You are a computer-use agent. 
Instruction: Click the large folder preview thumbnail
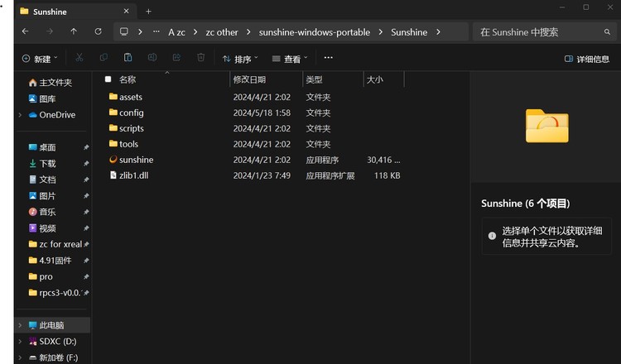547,126
